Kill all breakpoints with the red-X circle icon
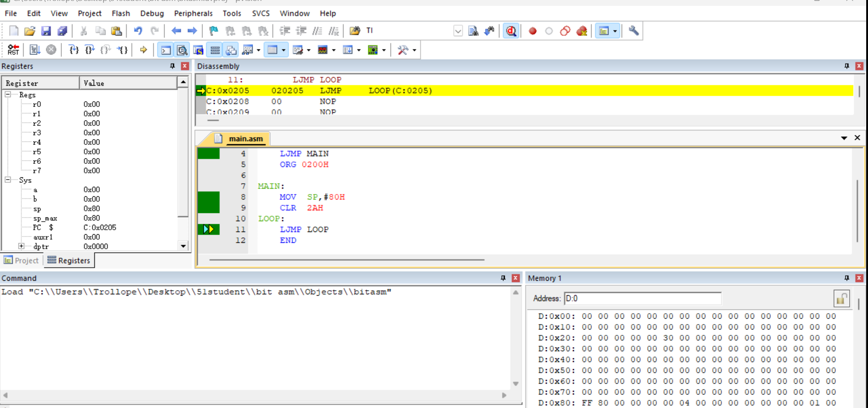The height and width of the screenshot is (408, 868). click(x=582, y=31)
